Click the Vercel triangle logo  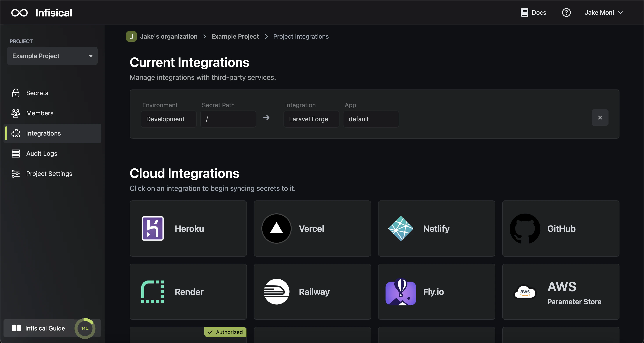276,228
